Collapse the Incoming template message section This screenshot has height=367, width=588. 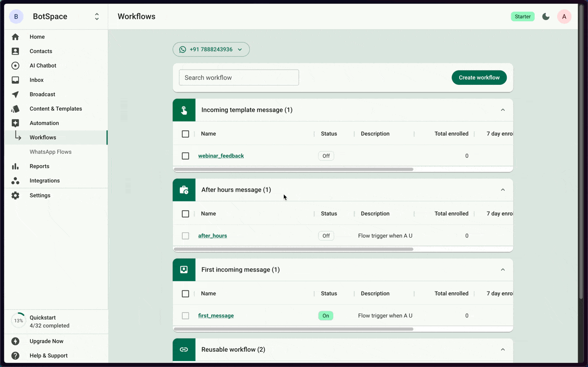click(503, 110)
